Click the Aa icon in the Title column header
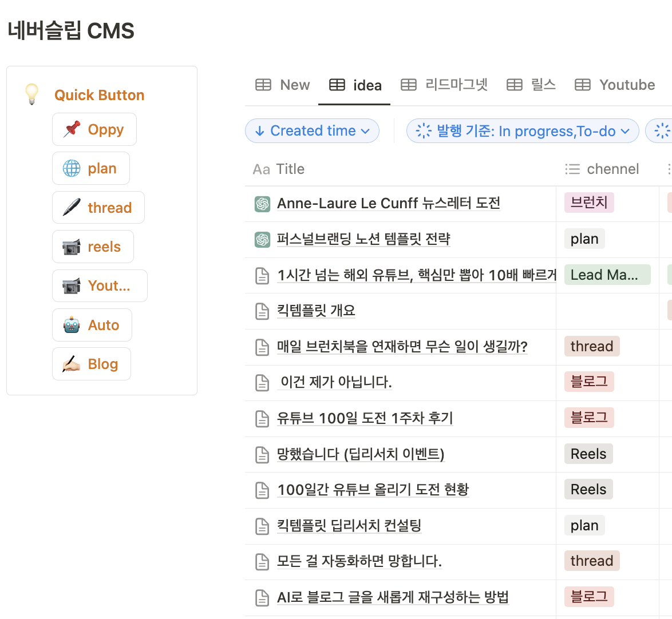 [x=262, y=169]
